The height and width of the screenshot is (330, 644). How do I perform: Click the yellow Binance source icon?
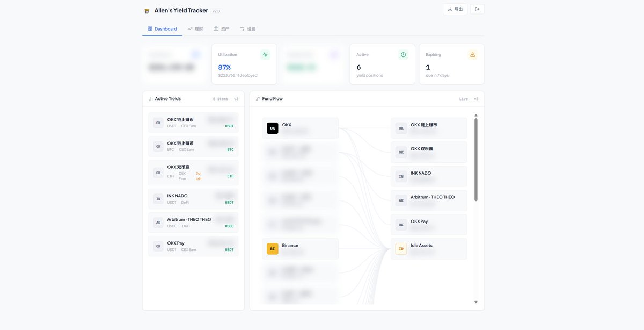point(273,249)
